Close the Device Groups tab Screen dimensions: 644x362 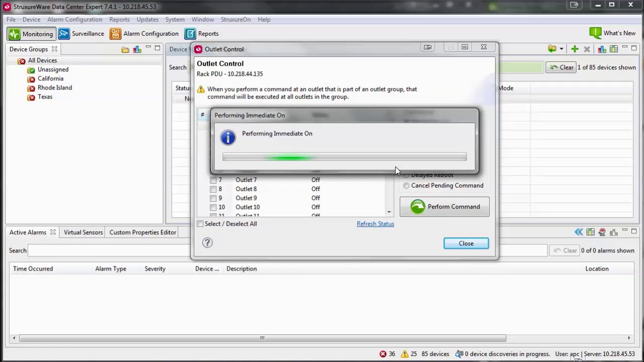pyautogui.click(x=54, y=49)
